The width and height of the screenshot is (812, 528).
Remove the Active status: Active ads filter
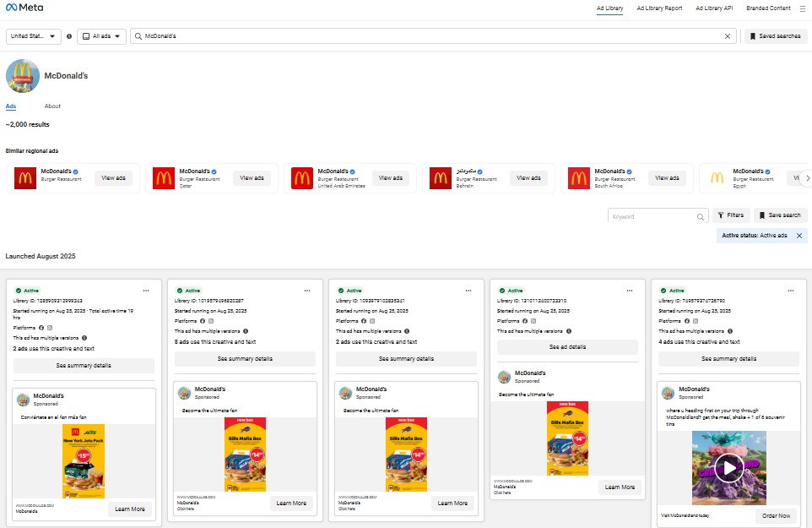coord(799,236)
